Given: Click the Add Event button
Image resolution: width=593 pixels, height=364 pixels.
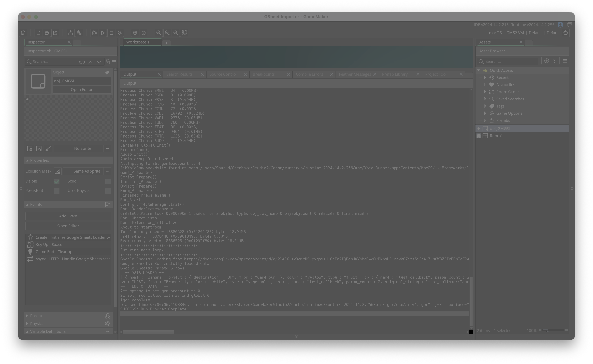Looking at the screenshot, I should [68, 216].
